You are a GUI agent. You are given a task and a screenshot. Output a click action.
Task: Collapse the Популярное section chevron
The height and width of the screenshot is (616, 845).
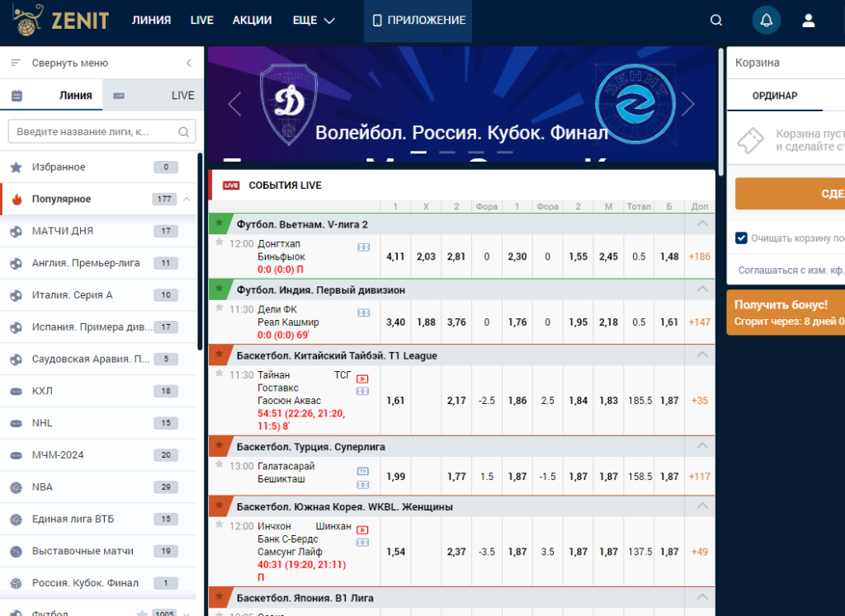186,200
